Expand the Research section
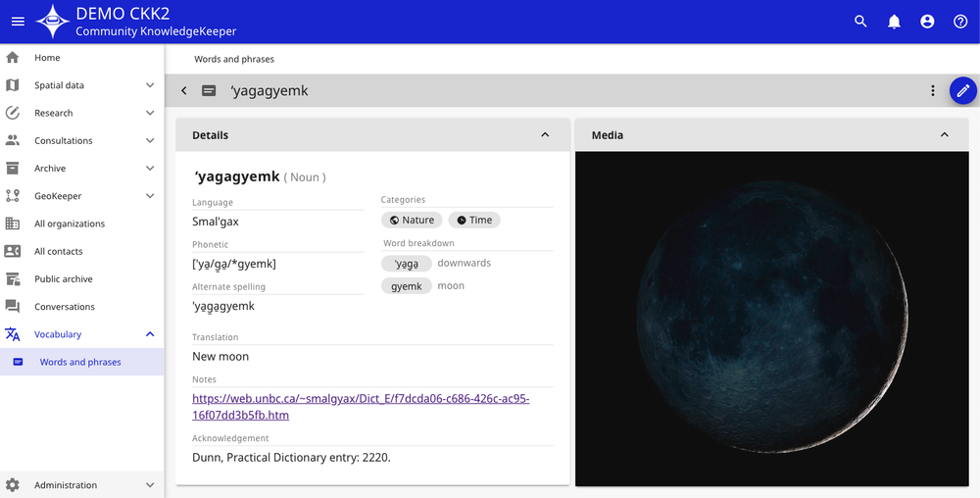This screenshot has height=498, width=980. coord(150,113)
